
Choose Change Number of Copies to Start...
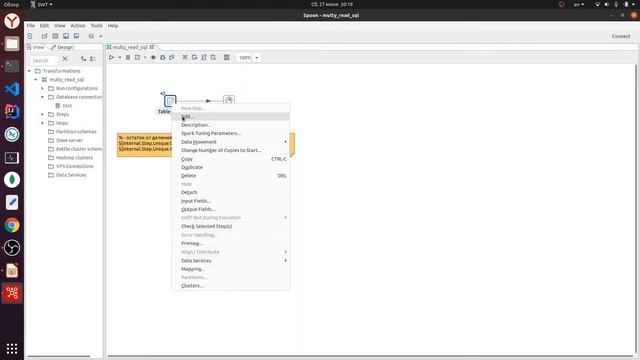[231, 150]
